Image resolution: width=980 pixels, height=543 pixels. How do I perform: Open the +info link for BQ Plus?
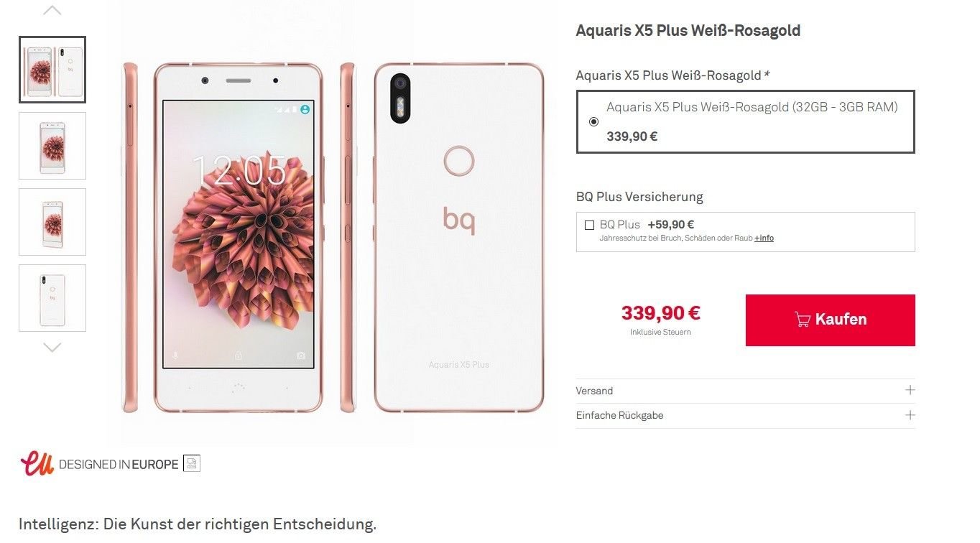pos(764,238)
